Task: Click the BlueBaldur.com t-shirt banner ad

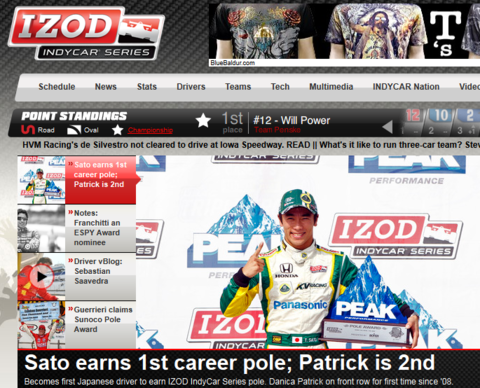Action: (344, 35)
